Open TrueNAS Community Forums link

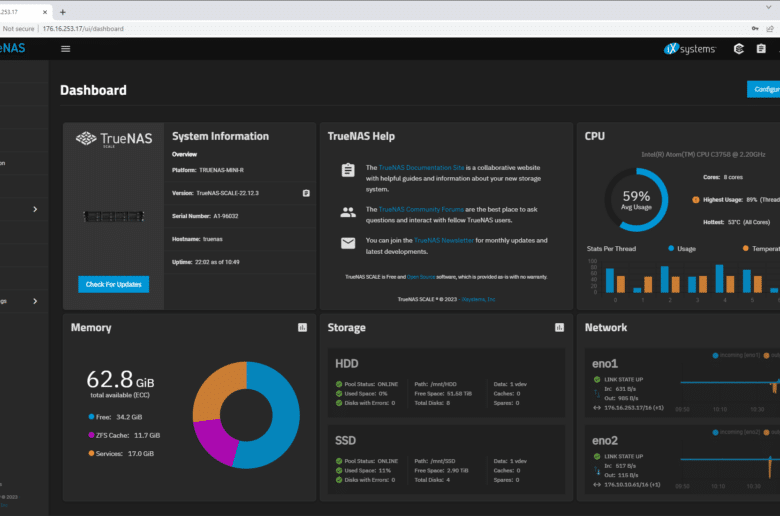[x=421, y=209]
